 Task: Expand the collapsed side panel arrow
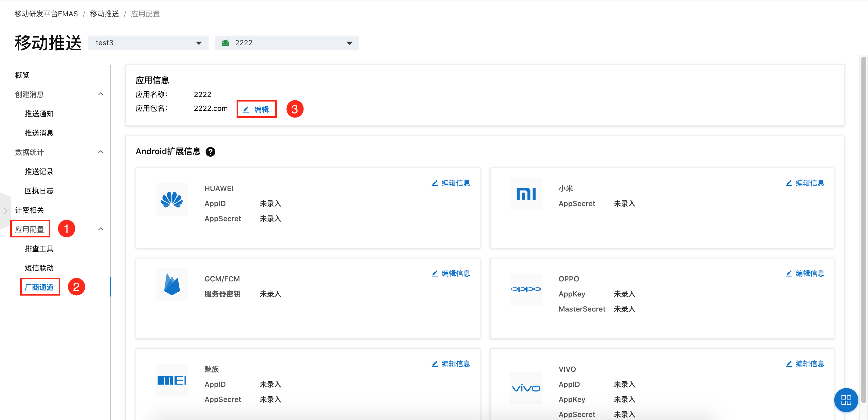pos(5,211)
